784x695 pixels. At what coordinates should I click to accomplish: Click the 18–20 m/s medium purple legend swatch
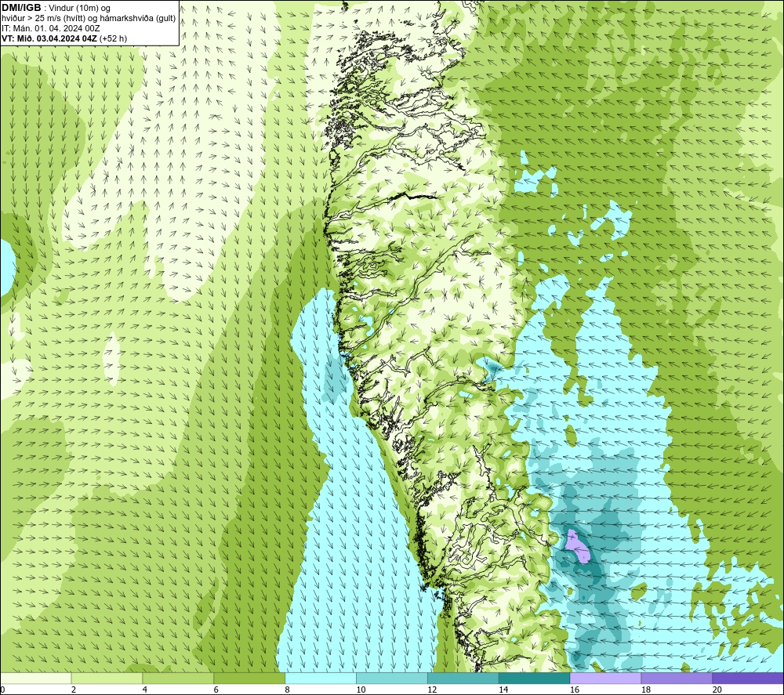tap(677, 678)
